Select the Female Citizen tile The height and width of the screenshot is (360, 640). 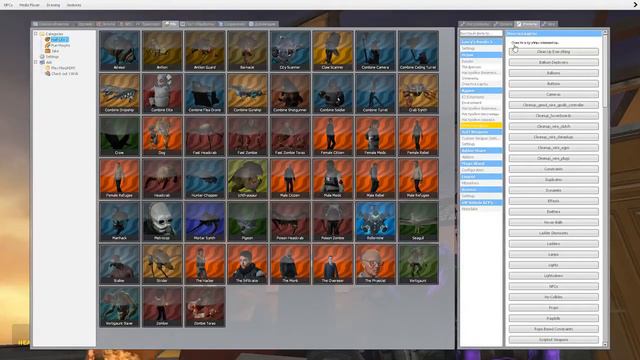(x=333, y=136)
